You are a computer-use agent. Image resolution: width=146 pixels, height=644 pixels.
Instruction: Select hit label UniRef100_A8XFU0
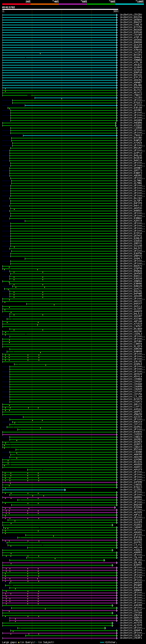click(131, 208)
